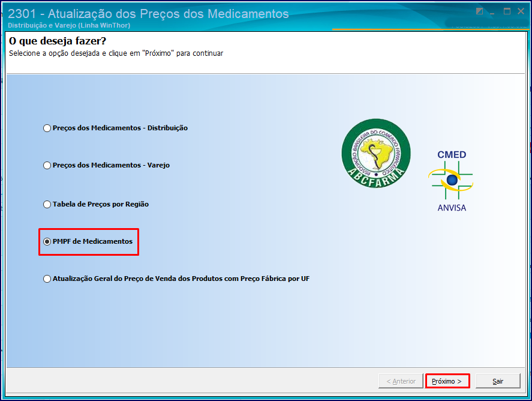Click the heading 'O que deseja fazer?'
Viewport: 532px width, 401px height.
click(58, 41)
